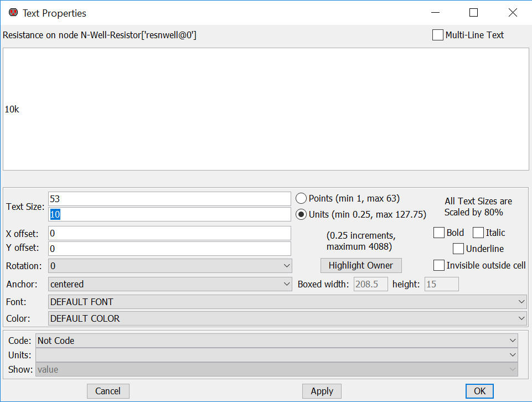Click in the 10k text editing area

(x=266, y=109)
